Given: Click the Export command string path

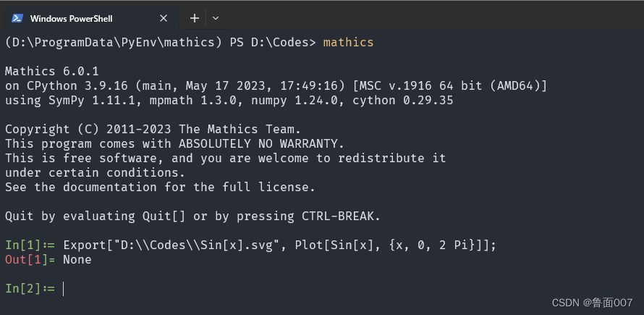Looking at the screenshot, I should pyautogui.click(x=197, y=245).
